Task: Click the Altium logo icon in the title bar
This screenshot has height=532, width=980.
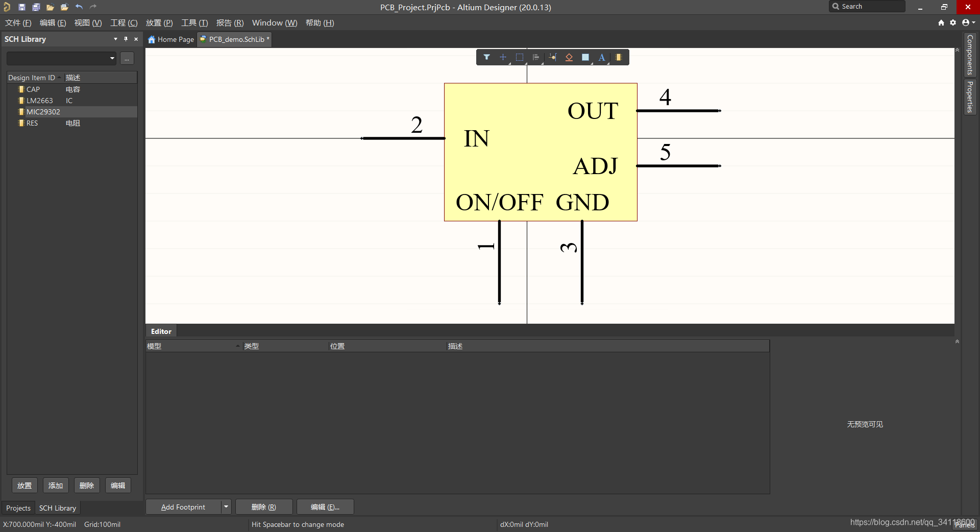Action: [7, 7]
